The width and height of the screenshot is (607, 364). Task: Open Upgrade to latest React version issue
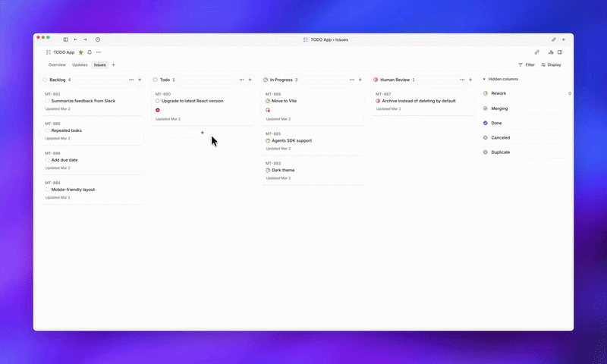point(203,106)
